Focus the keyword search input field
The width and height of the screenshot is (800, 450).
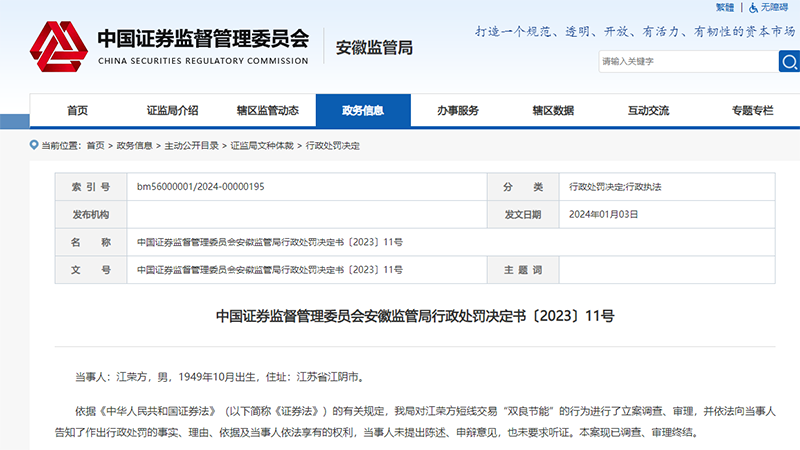(x=688, y=61)
